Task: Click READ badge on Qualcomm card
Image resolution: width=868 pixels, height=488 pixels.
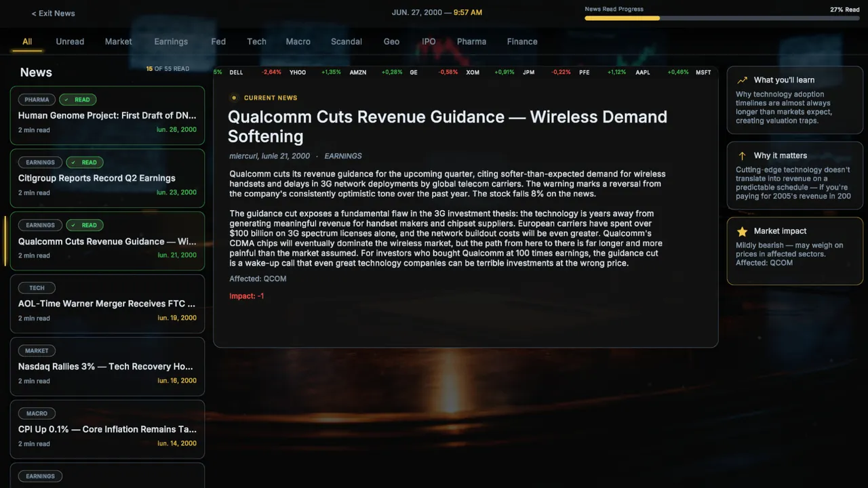Action: tap(85, 225)
